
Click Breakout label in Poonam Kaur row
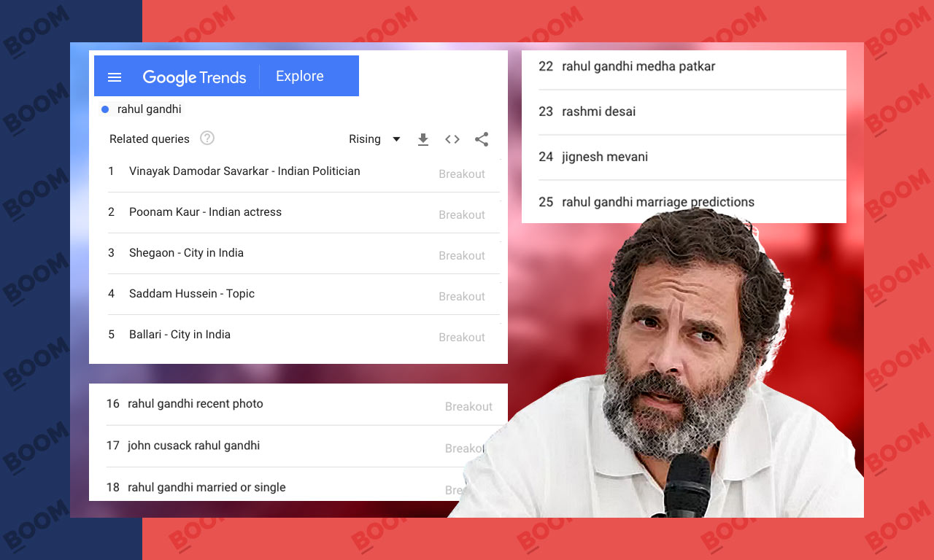pyautogui.click(x=462, y=215)
